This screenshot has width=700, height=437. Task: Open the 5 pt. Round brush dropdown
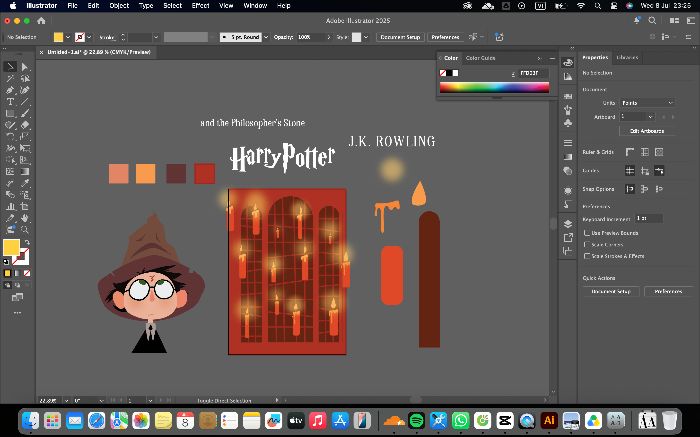266,37
